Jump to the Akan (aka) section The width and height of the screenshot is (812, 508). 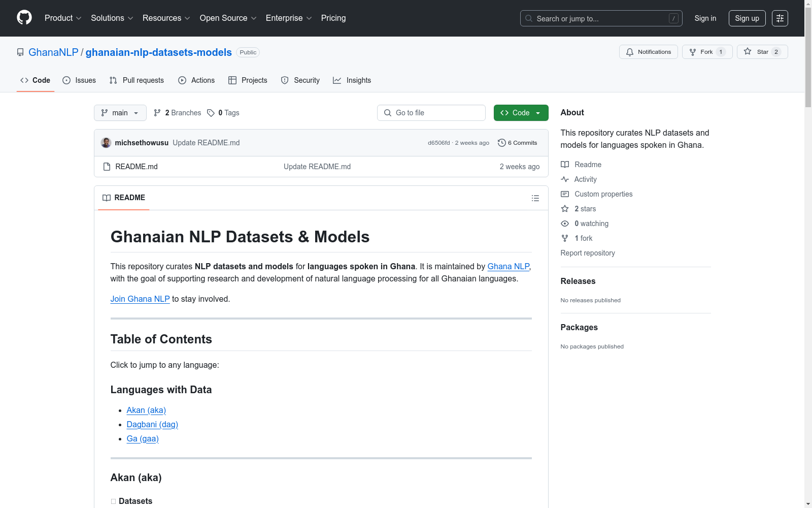point(146,410)
